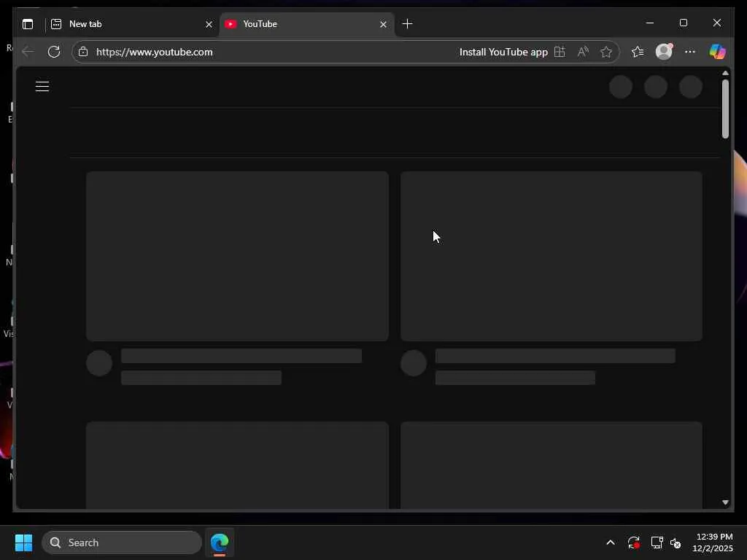The width and height of the screenshot is (747, 560).
Task: Click the scrollbar up arrow
Action: [x=725, y=74]
